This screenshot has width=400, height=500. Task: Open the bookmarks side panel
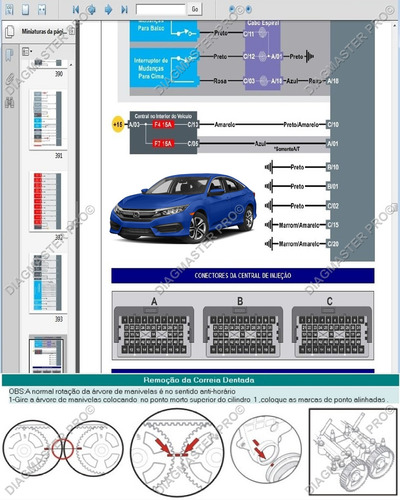click(10, 55)
